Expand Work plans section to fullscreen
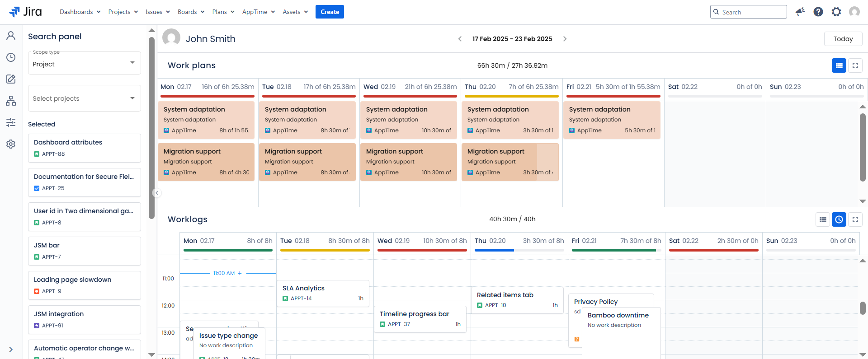Image resolution: width=868 pixels, height=359 pixels. pyautogui.click(x=855, y=65)
